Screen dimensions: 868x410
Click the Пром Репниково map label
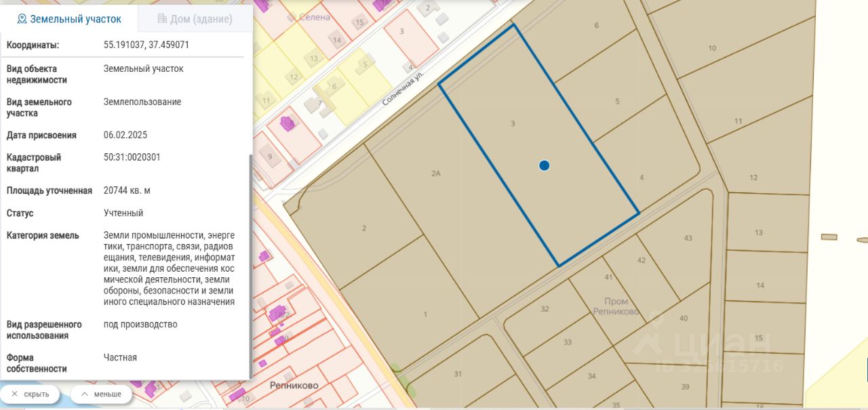[616, 306]
